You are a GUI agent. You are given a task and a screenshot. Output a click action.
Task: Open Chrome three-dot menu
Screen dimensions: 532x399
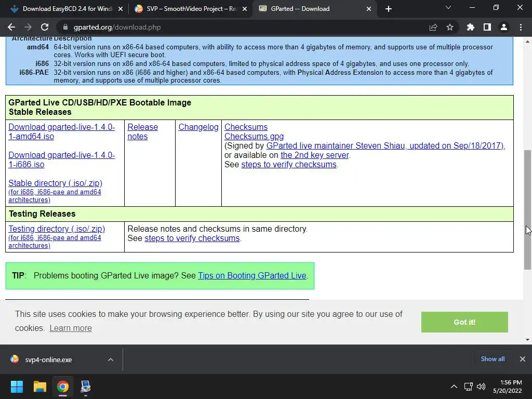(x=521, y=27)
